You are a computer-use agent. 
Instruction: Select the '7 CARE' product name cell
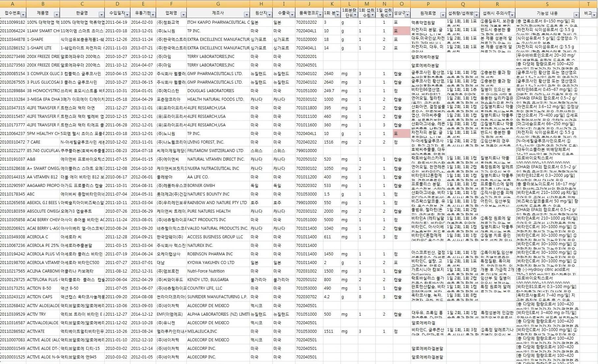pyautogui.click(x=43, y=142)
